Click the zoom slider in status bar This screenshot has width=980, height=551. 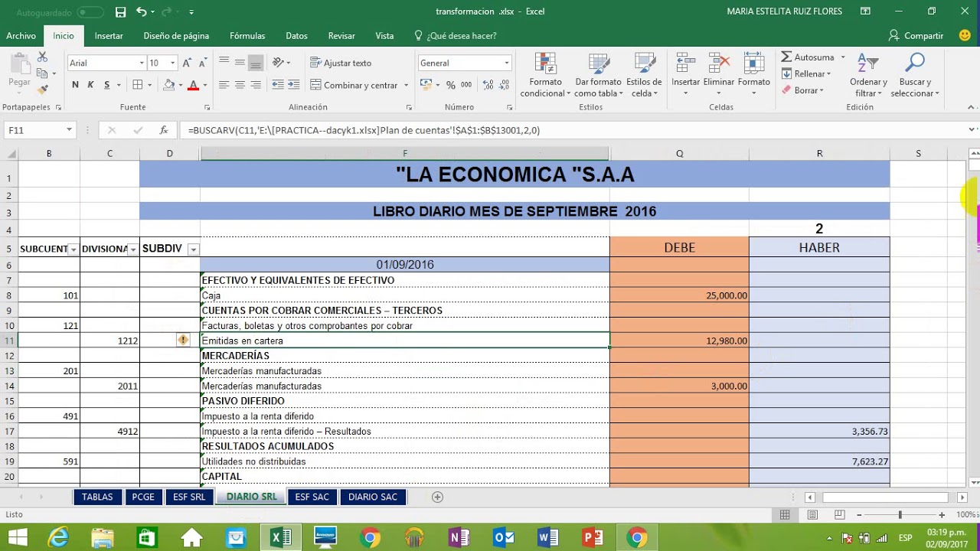coord(900,516)
